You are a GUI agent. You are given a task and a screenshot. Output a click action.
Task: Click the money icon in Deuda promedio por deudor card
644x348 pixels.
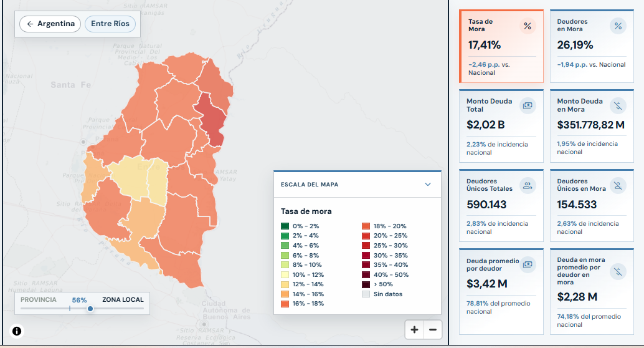point(528,264)
